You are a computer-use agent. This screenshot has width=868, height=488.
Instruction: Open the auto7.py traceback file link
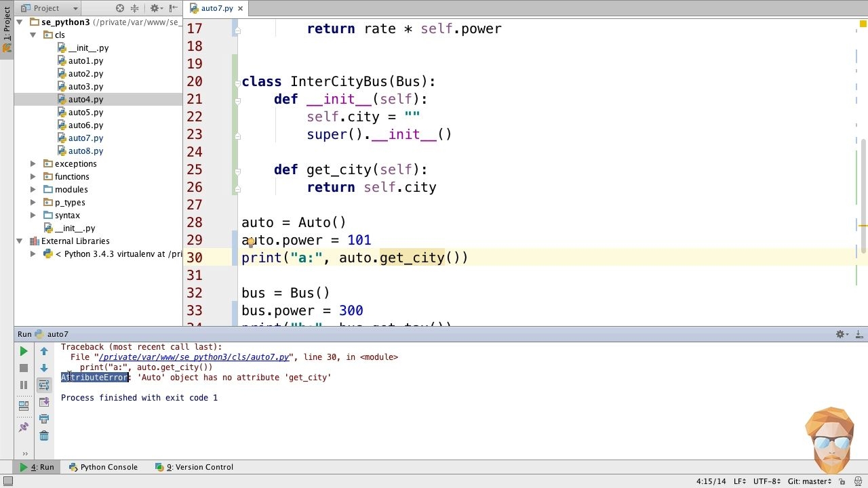[x=194, y=357]
